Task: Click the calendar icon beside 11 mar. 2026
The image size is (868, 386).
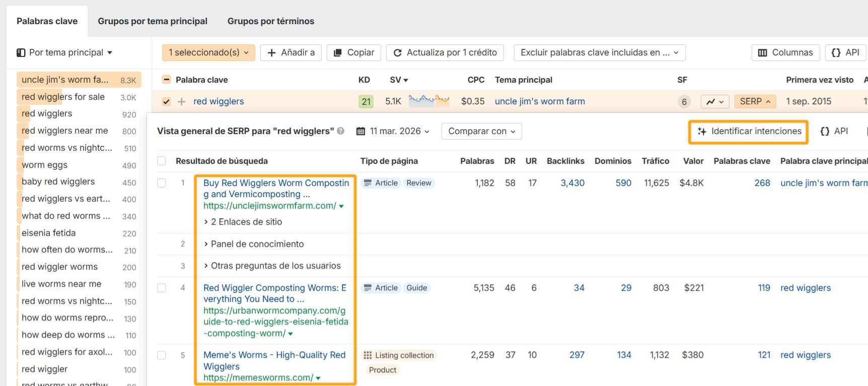Action: (360, 131)
